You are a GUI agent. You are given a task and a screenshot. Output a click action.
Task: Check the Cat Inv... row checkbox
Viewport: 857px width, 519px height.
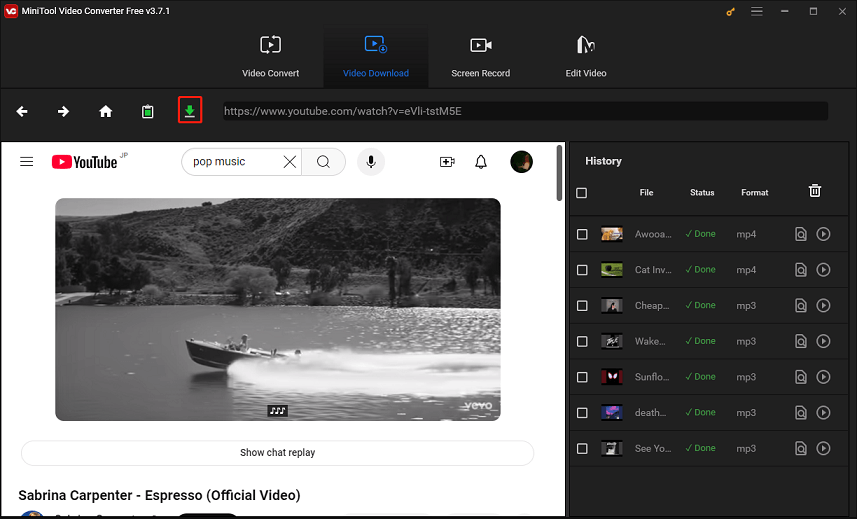click(x=582, y=270)
